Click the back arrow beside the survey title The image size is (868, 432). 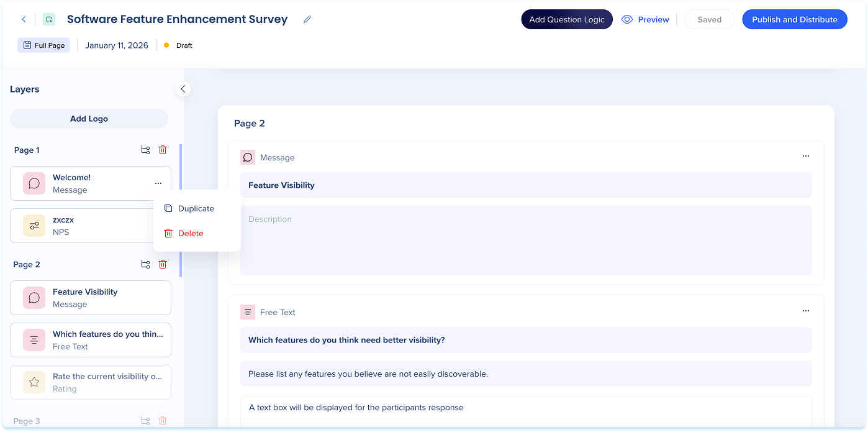click(x=24, y=19)
